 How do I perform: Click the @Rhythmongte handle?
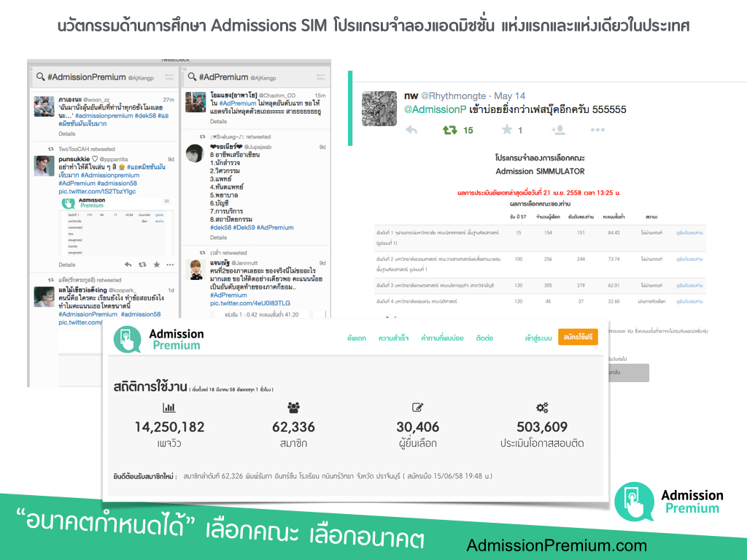point(454,96)
